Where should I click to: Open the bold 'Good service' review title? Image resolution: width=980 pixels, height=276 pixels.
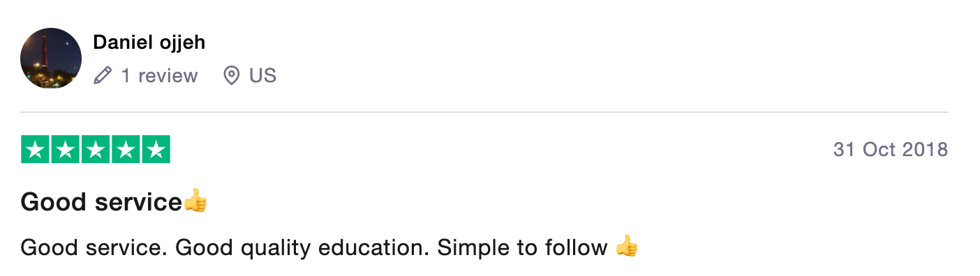click(102, 202)
